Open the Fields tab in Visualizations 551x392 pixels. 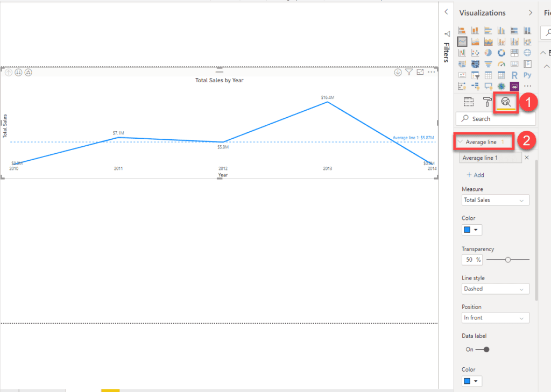click(469, 102)
